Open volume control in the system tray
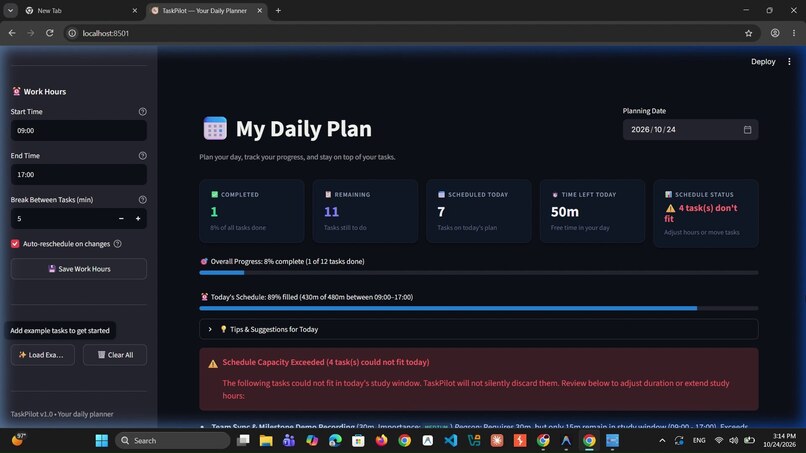Viewport: 806px width, 453px height. pos(734,441)
